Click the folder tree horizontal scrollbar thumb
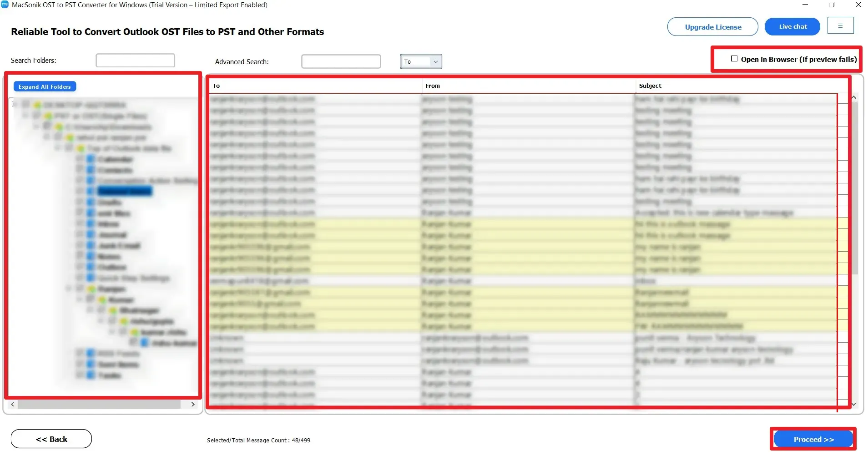Image resolution: width=868 pixels, height=456 pixels. (x=99, y=404)
